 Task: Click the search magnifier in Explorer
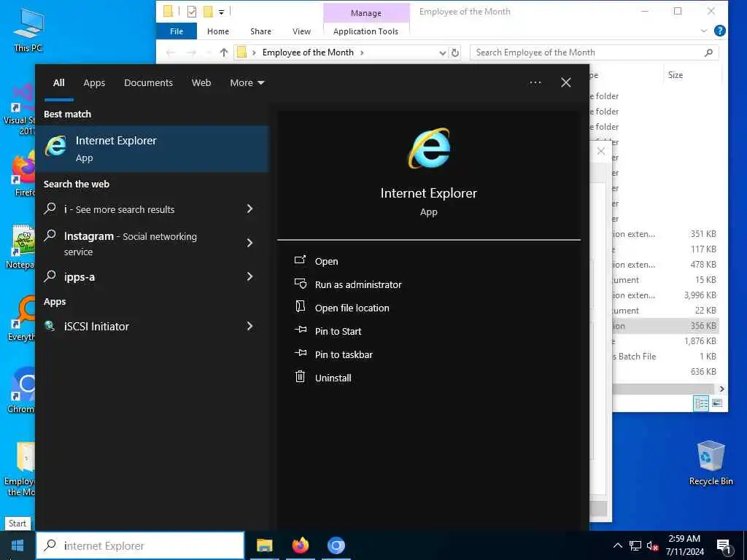708,52
